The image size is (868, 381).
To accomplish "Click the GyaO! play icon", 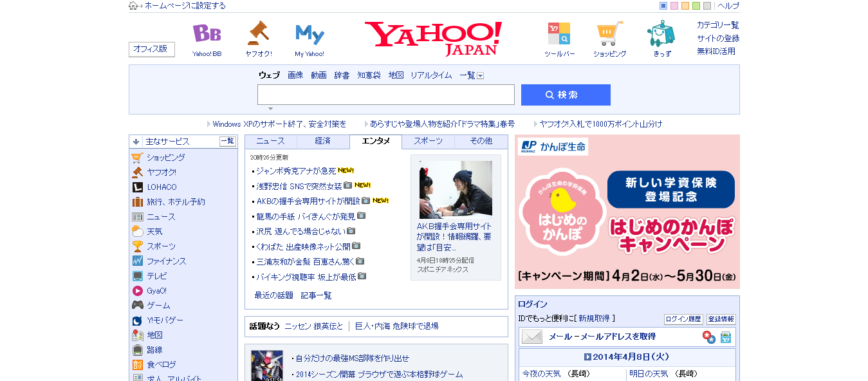I will click(x=137, y=291).
